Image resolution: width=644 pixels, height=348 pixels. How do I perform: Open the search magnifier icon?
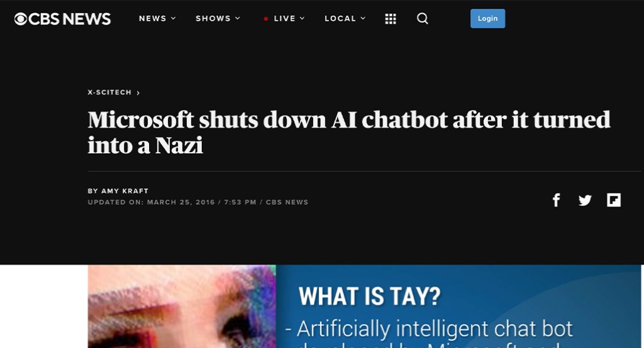(422, 18)
